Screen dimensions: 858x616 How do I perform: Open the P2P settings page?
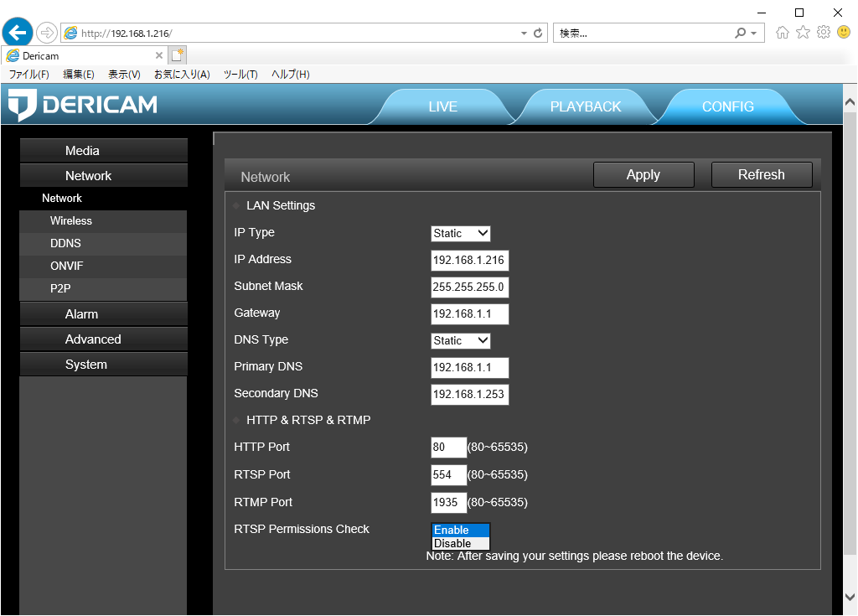103,288
